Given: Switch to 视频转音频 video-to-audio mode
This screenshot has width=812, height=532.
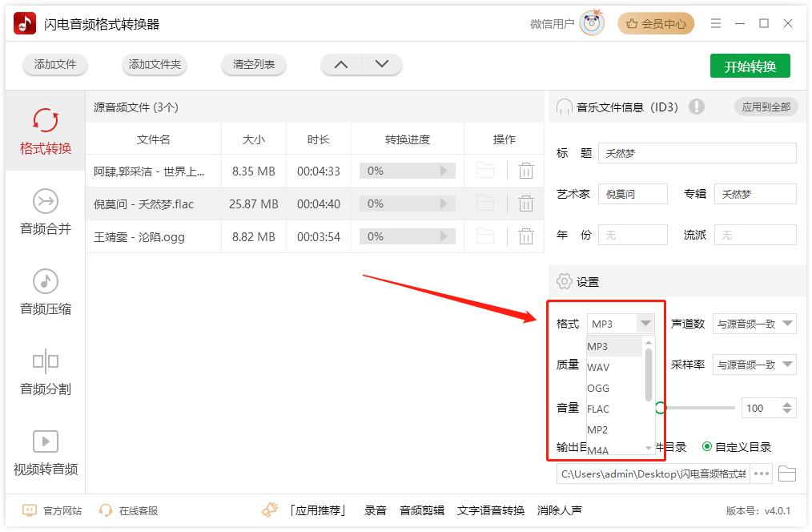Looking at the screenshot, I should click(x=45, y=453).
